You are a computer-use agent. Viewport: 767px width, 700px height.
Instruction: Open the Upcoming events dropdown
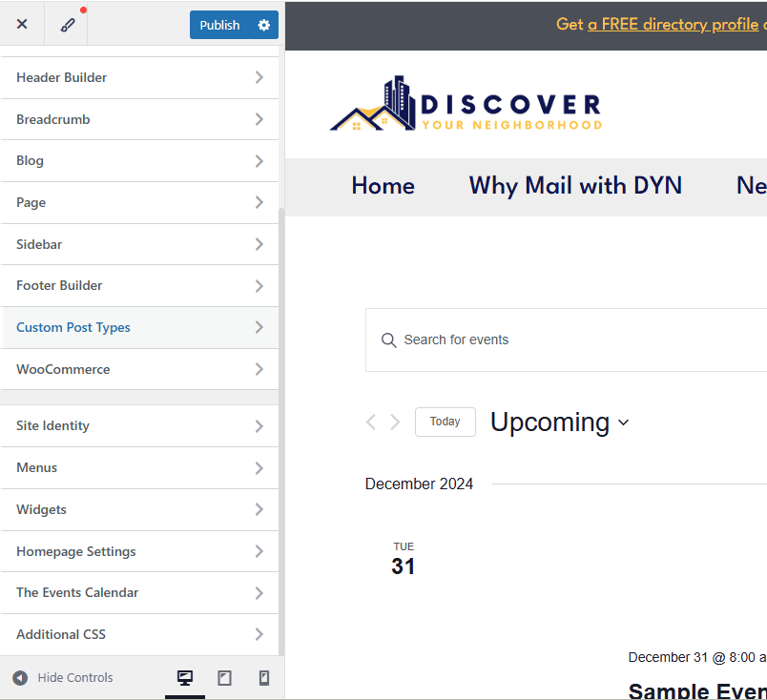560,422
